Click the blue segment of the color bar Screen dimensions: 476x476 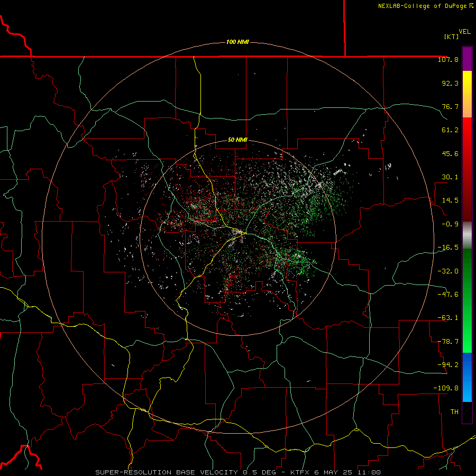tap(467, 377)
